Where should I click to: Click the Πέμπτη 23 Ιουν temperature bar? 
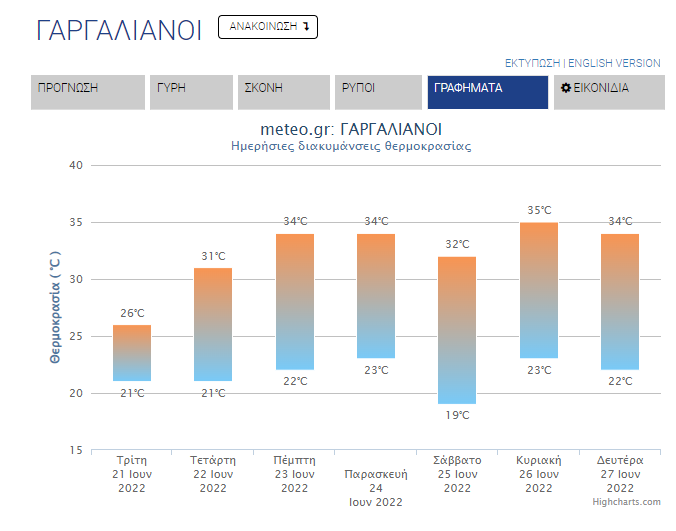[295, 302]
